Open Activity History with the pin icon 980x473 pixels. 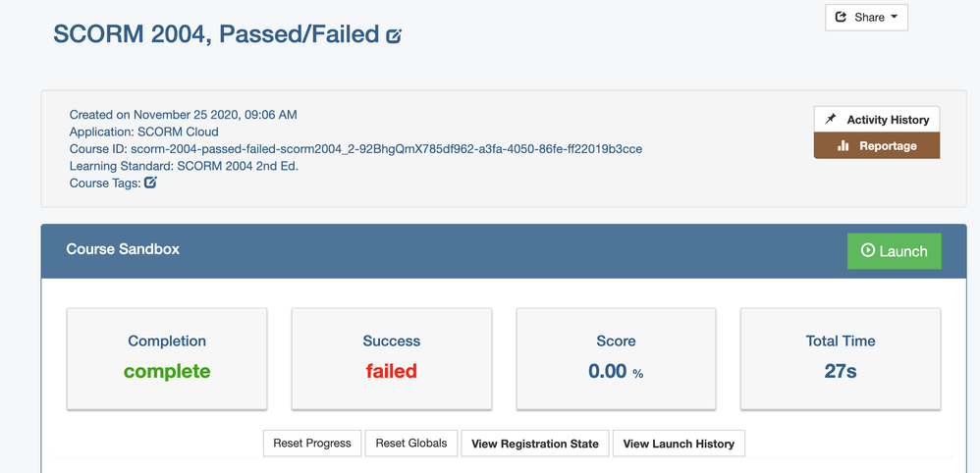click(x=876, y=120)
